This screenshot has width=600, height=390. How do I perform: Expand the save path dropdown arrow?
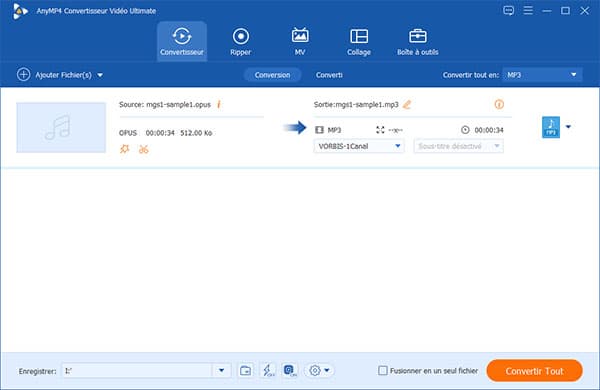click(222, 370)
